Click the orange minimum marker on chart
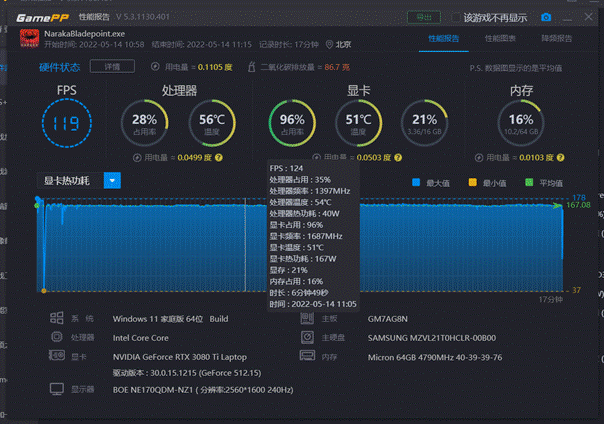The width and height of the screenshot is (604, 424). 43,291
